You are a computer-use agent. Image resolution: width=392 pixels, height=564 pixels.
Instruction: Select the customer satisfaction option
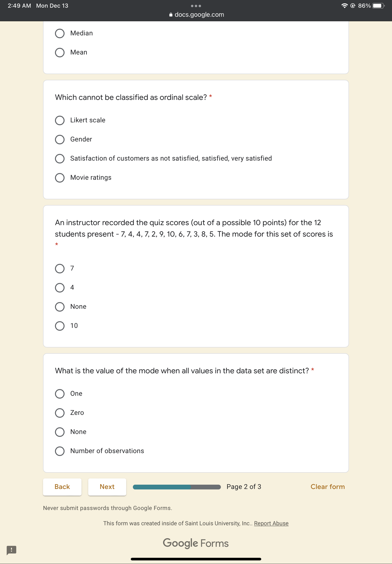(60, 159)
